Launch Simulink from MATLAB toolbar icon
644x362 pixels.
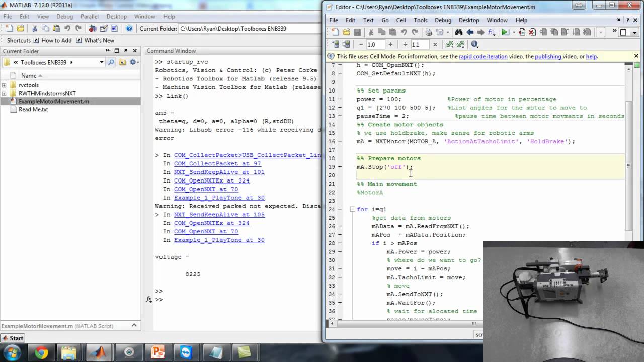pos(93,29)
